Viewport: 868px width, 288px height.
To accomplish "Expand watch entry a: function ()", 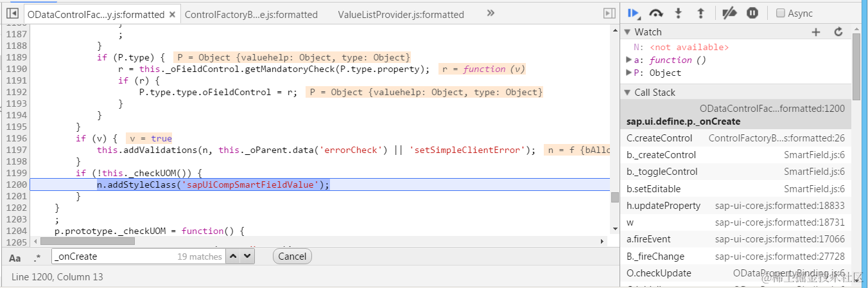I will 629,60.
